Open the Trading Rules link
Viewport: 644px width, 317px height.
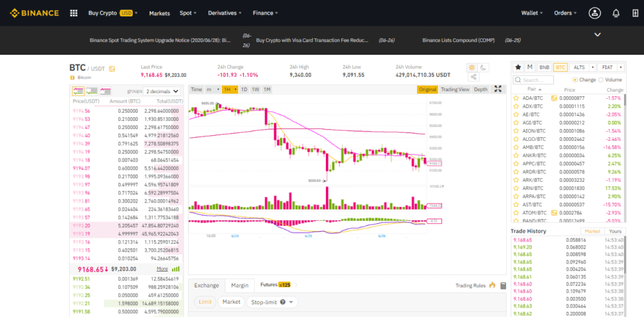click(x=470, y=286)
